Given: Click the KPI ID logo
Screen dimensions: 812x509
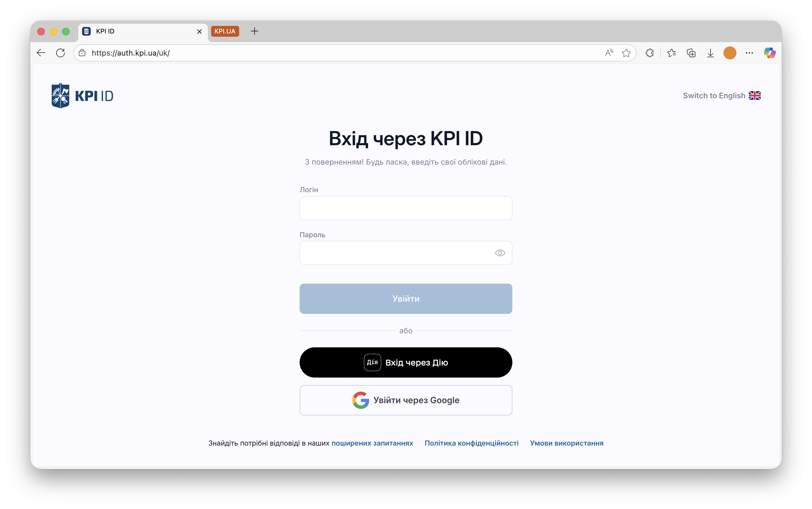Looking at the screenshot, I should [x=82, y=95].
